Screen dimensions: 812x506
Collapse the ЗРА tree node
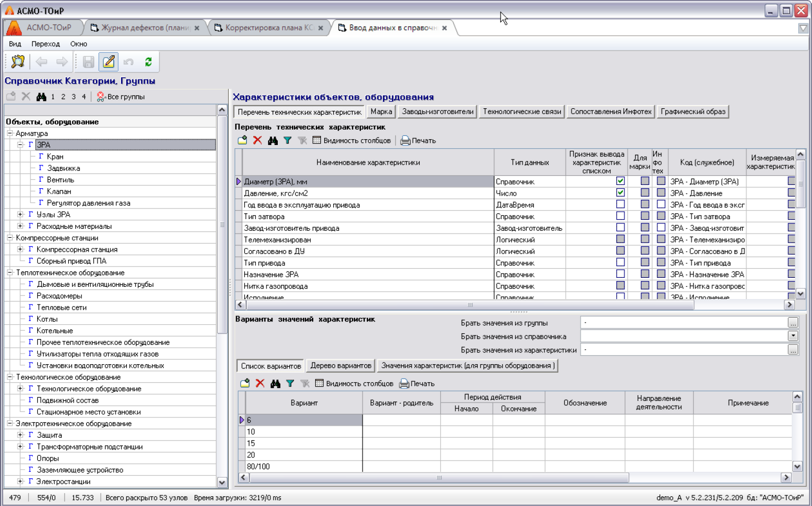tap(20, 144)
